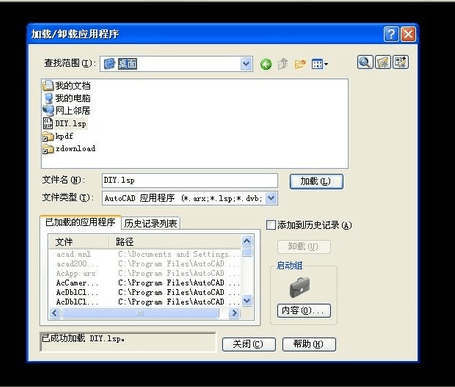Click the 加载(L) load button
Screen dimensions: 455x387
pos(316,181)
